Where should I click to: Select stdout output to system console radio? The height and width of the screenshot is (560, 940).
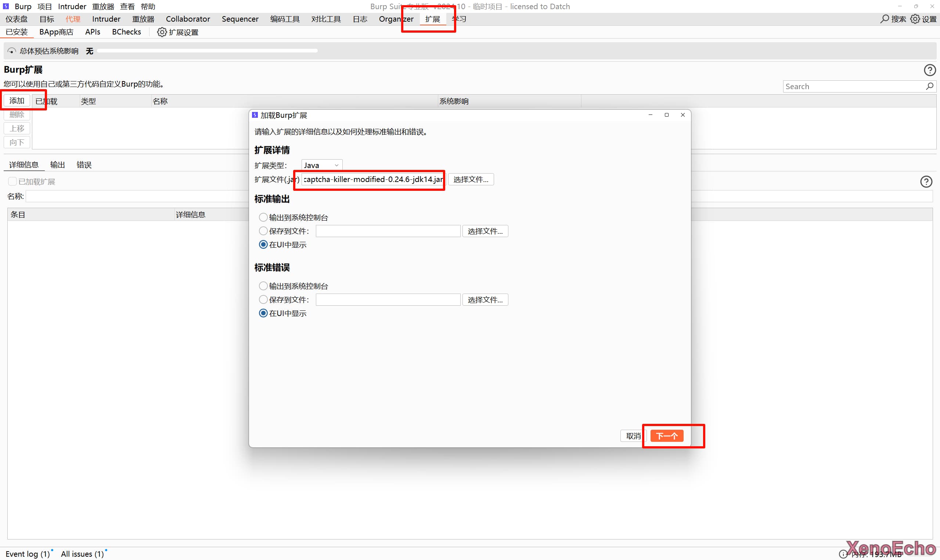point(263,217)
